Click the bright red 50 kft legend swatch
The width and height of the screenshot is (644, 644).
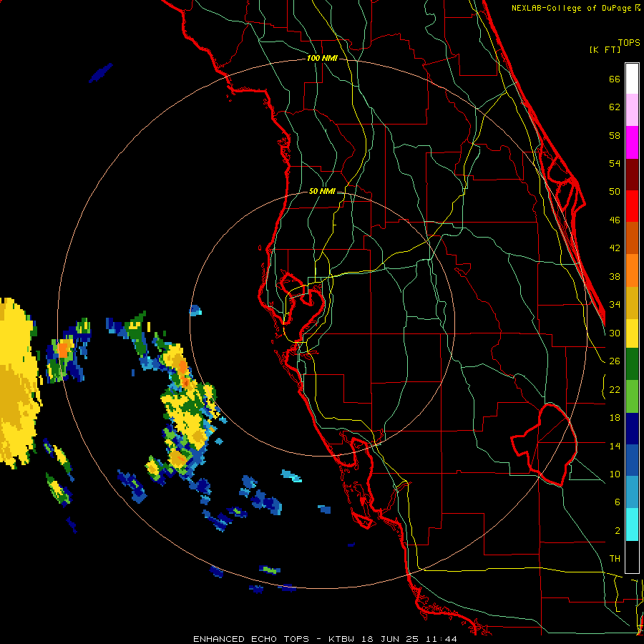coord(632,206)
